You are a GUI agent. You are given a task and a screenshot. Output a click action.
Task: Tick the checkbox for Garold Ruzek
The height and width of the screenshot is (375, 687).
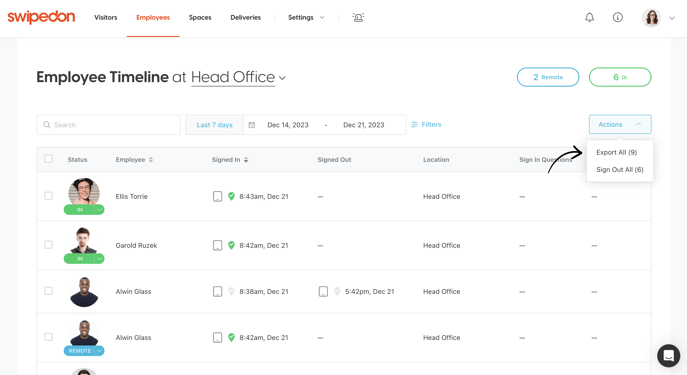(49, 245)
